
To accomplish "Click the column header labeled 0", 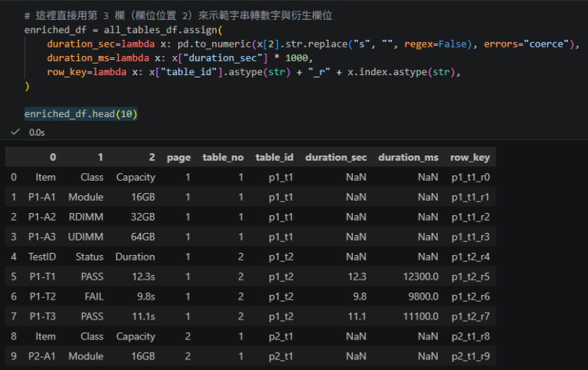I will 53,157.
